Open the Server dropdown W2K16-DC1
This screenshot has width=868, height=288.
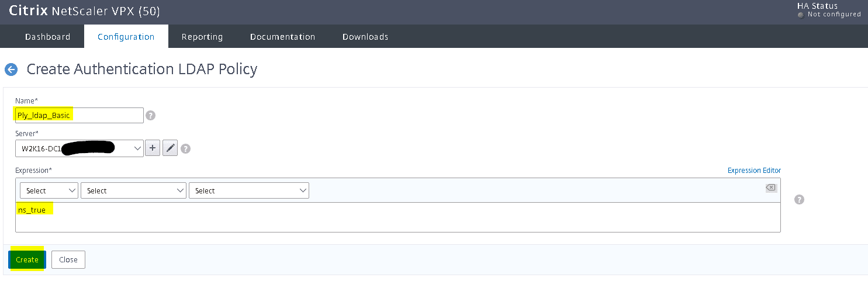point(79,148)
